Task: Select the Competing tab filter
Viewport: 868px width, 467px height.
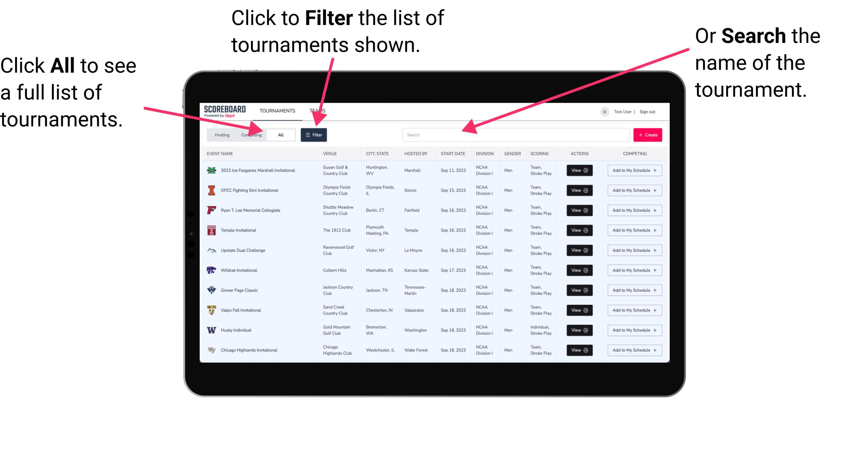Action: (x=250, y=134)
